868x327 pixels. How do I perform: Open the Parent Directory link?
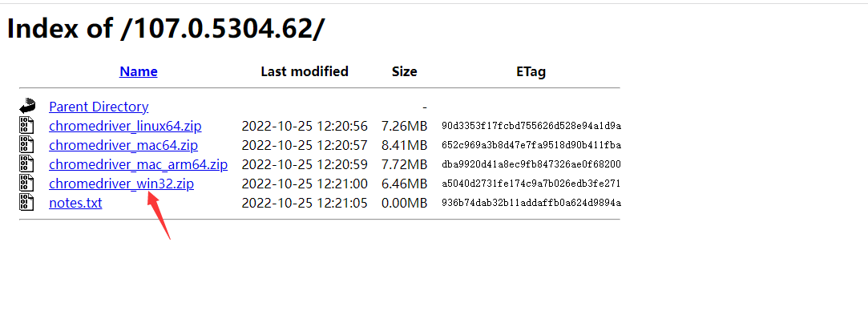pos(99,107)
